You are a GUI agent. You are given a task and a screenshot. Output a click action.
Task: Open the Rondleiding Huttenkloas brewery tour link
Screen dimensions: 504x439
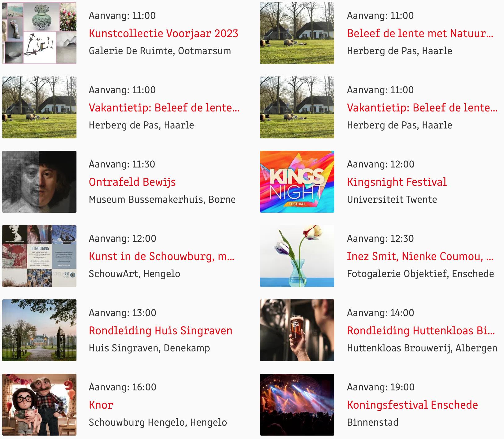[x=421, y=331]
